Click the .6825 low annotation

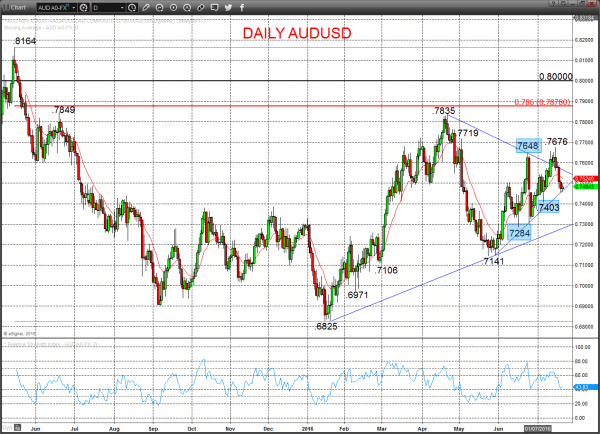326,326
